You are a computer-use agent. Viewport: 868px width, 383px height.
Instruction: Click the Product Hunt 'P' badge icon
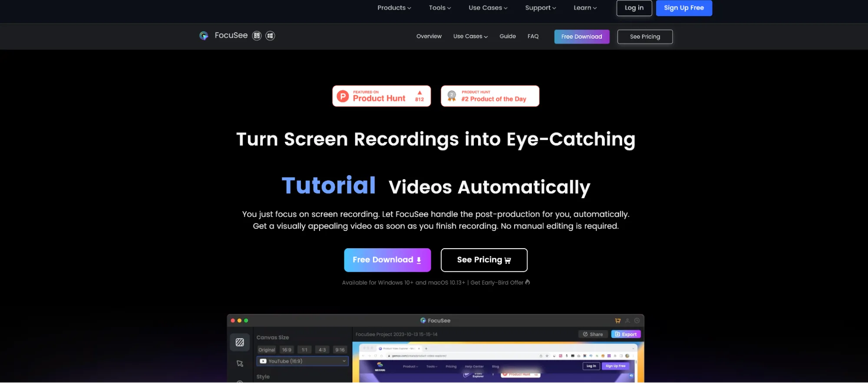point(343,96)
